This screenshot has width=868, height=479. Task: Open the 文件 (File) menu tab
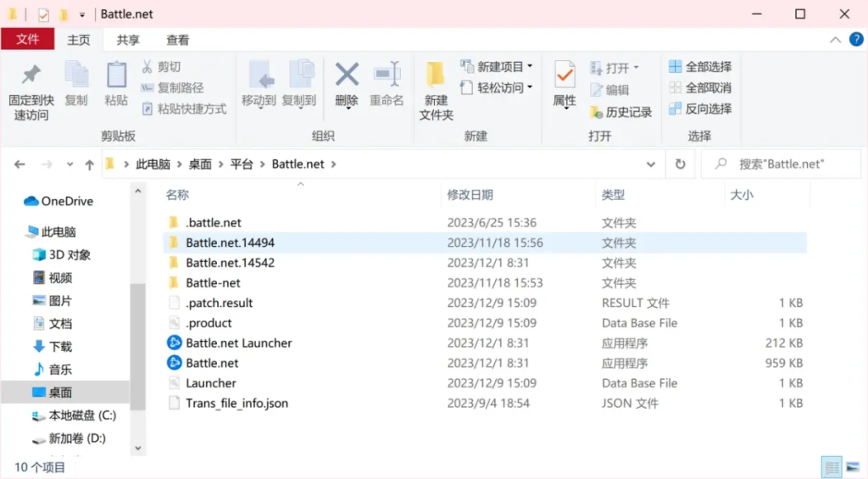click(x=28, y=39)
